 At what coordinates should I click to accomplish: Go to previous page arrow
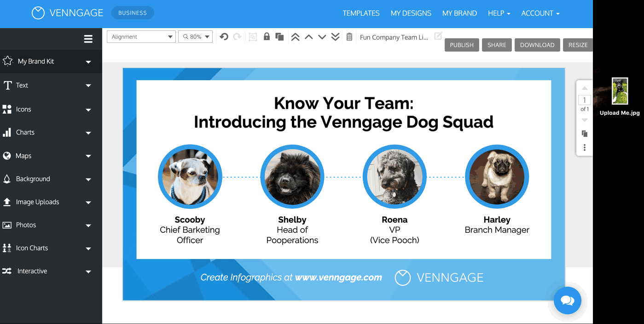(585, 88)
